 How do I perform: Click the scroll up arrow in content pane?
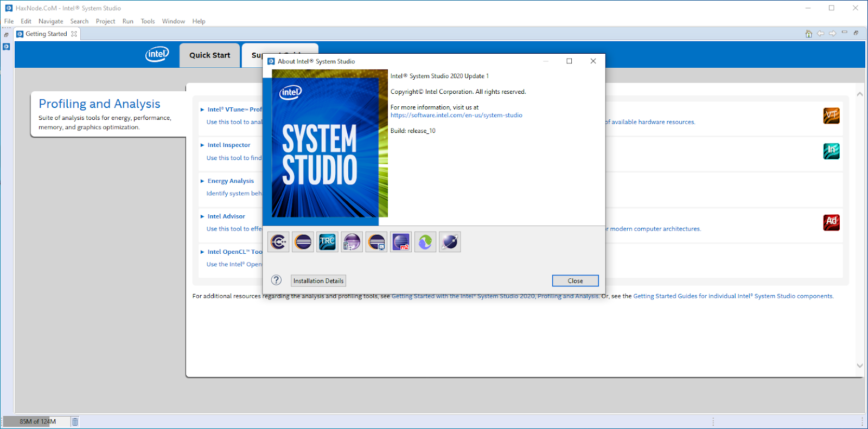click(x=860, y=94)
